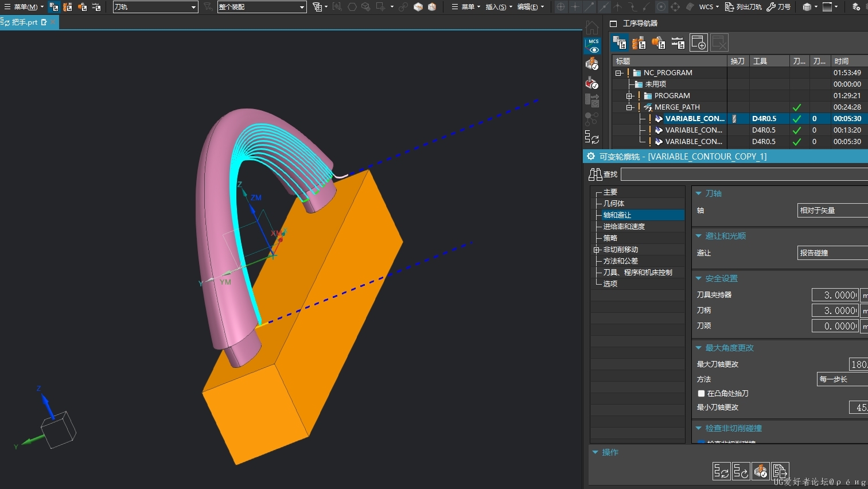This screenshot has height=489, width=868.
Task: Click the home icon in the sidebar
Action: click(592, 27)
